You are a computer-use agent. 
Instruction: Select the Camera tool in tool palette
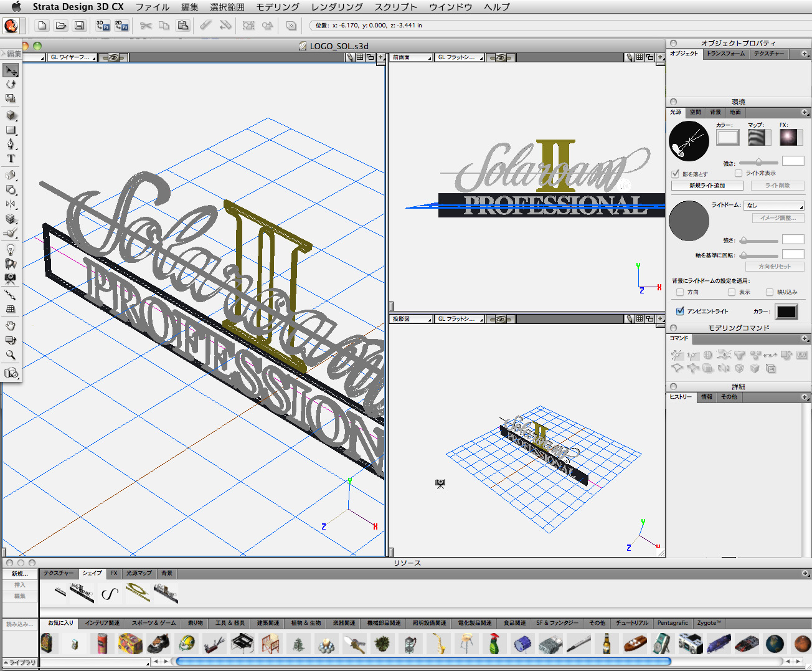[11, 278]
